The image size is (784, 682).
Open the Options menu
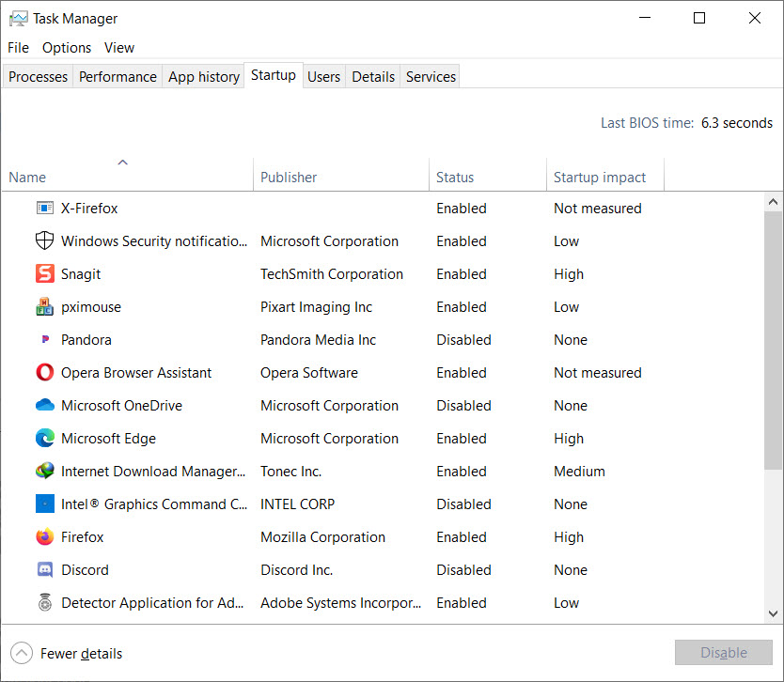(67, 48)
